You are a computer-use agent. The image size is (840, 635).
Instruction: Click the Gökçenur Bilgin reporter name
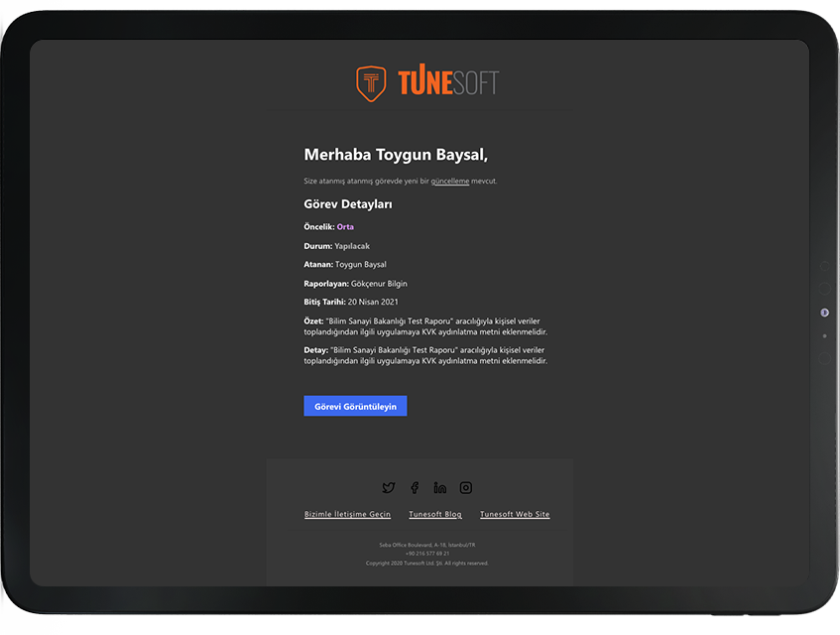click(x=379, y=284)
